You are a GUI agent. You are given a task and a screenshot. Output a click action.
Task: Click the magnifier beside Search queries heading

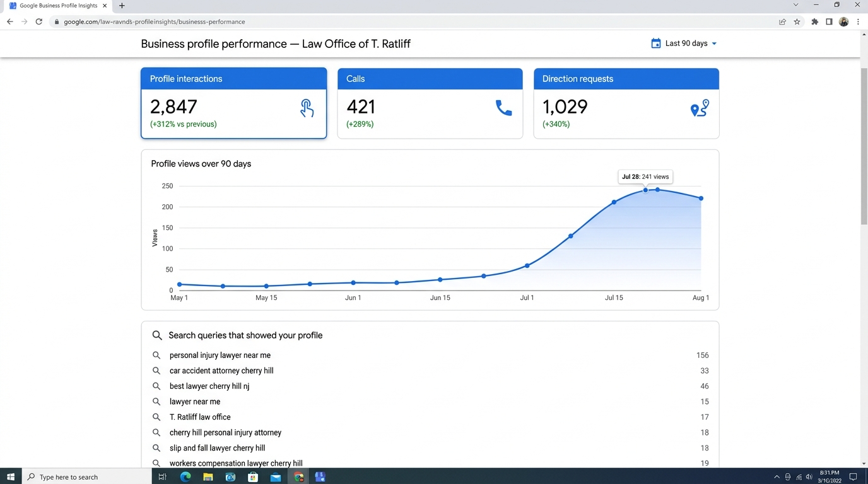157,335
